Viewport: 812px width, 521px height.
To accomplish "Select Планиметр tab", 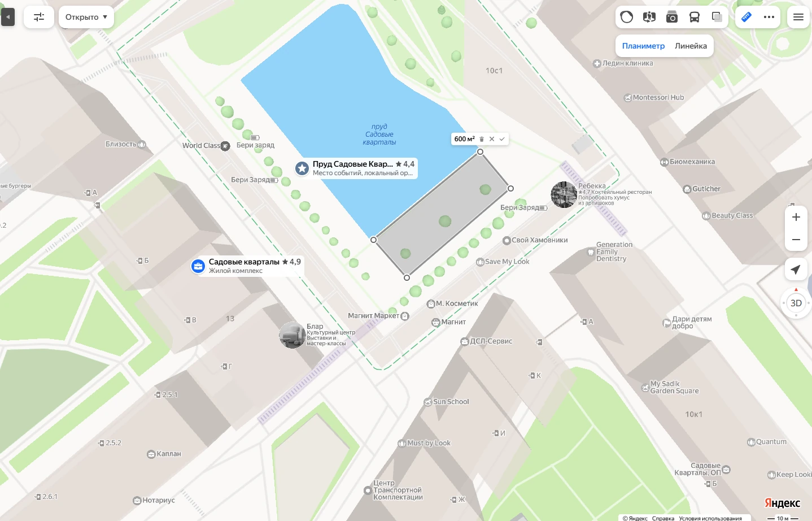I will pyautogui.click(x=643, y=46).
